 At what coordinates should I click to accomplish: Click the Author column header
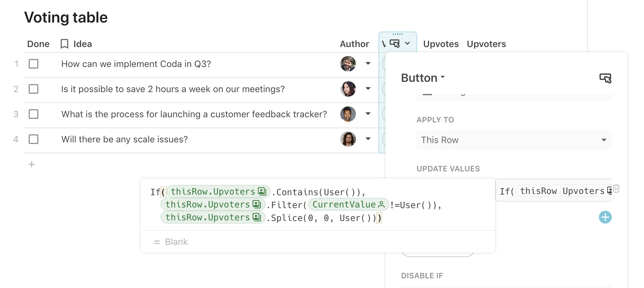coord(354,44)
